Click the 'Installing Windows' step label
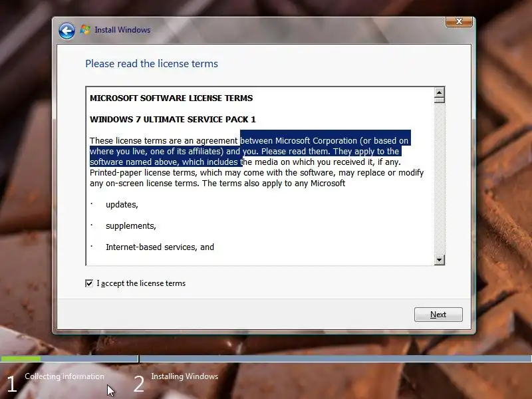532x399 pixels. point(184,376)
